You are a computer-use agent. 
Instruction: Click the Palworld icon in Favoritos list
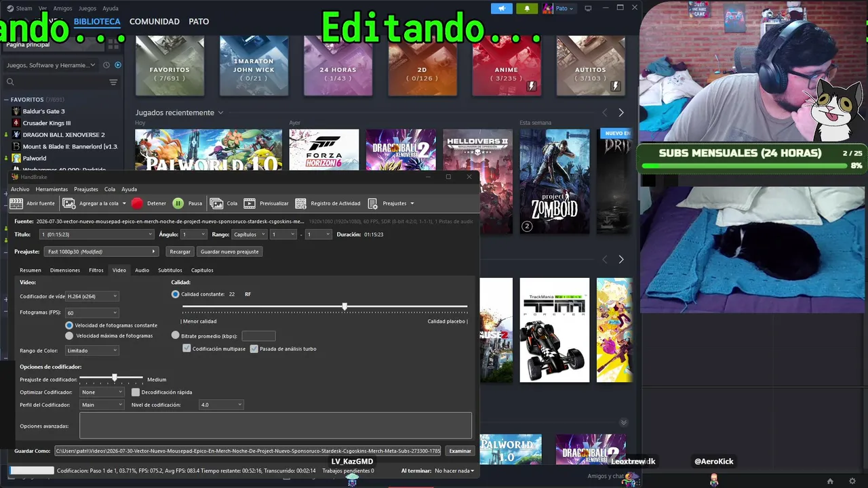pyautogui.click(x=16, y=158)
